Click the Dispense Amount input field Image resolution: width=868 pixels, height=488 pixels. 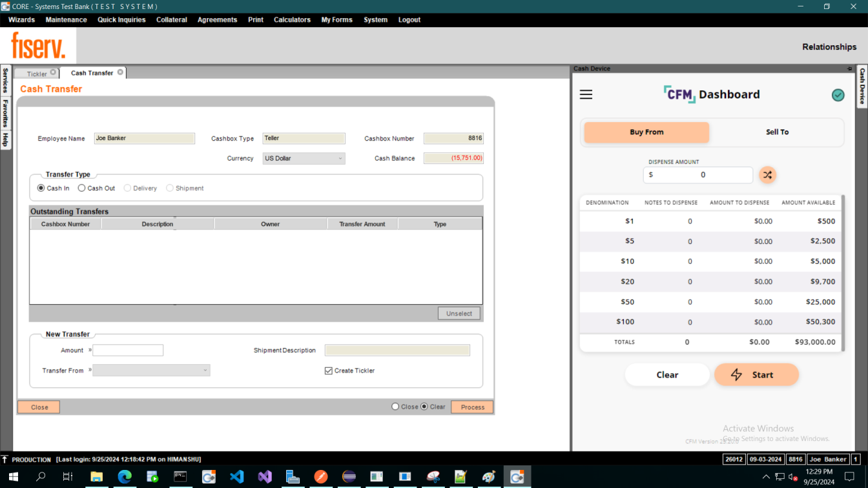(698, 175)
